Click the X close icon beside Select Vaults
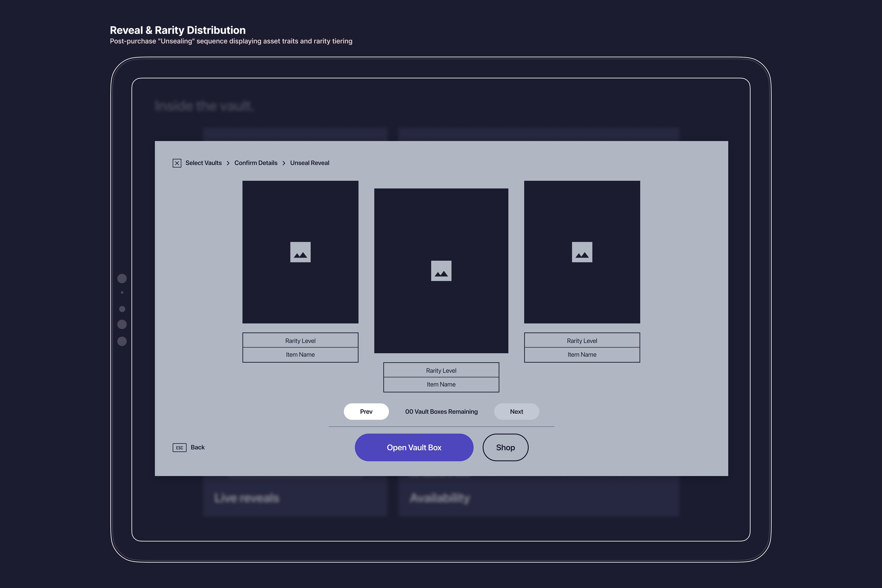The width and height of the screenshot is (882, 588). [x=177, y=163]
